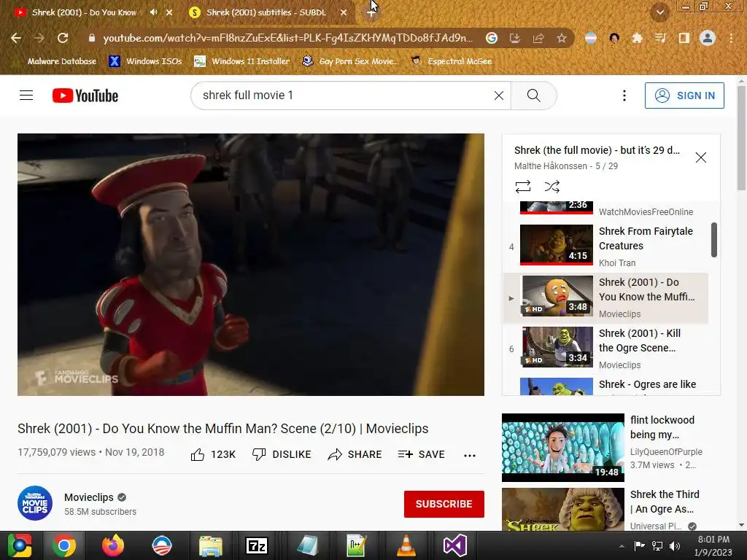Open the extensions puzzle icon

pyautogui.click(x=637, y=38)
